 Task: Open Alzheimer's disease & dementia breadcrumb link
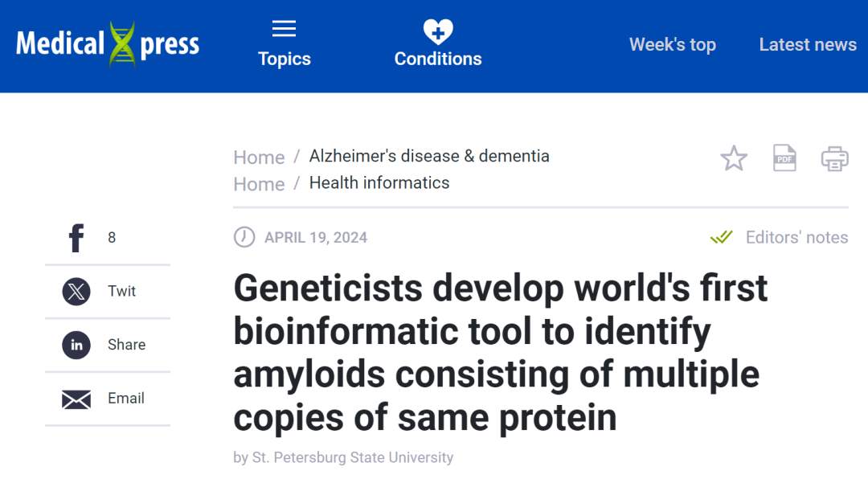(429, 156)
